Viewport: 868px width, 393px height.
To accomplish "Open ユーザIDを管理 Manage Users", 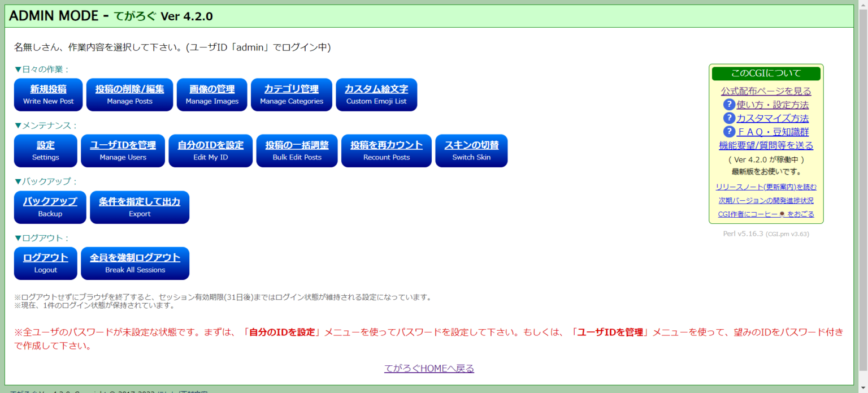I will pos(123,150).
